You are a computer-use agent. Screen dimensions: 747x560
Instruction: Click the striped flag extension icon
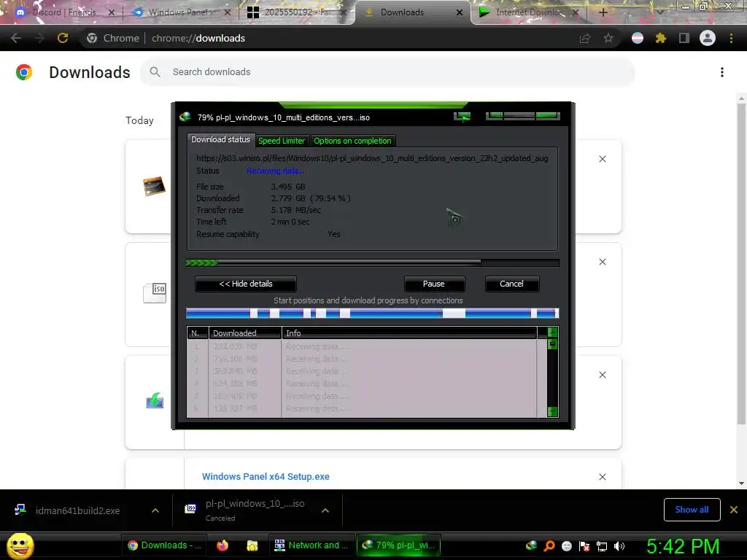click(x=638, y=38)
